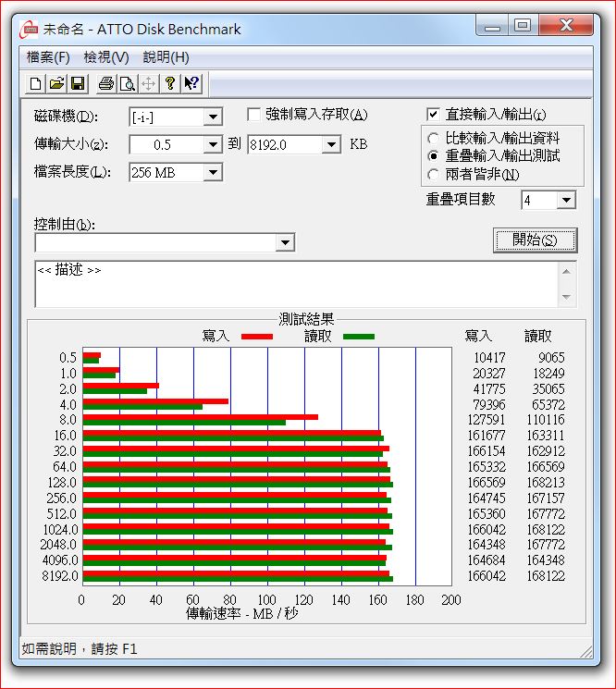The height and width of the screenshot is (689, 616).
Task: Click the 0.5 row read value 9065
Action: (551, 357)
